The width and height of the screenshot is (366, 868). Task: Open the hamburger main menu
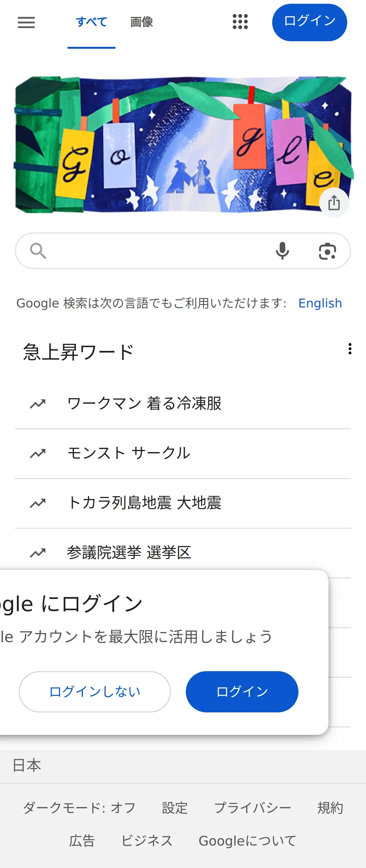26,22
